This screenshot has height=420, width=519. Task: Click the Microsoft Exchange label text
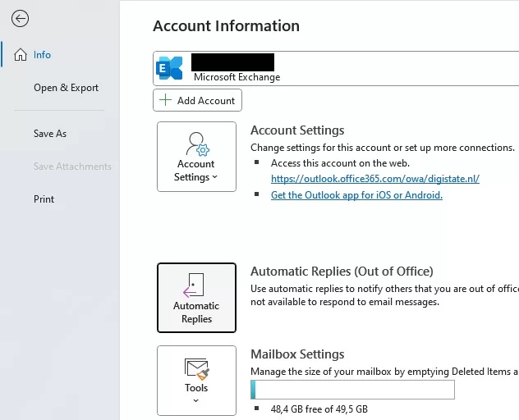[237, 77]
